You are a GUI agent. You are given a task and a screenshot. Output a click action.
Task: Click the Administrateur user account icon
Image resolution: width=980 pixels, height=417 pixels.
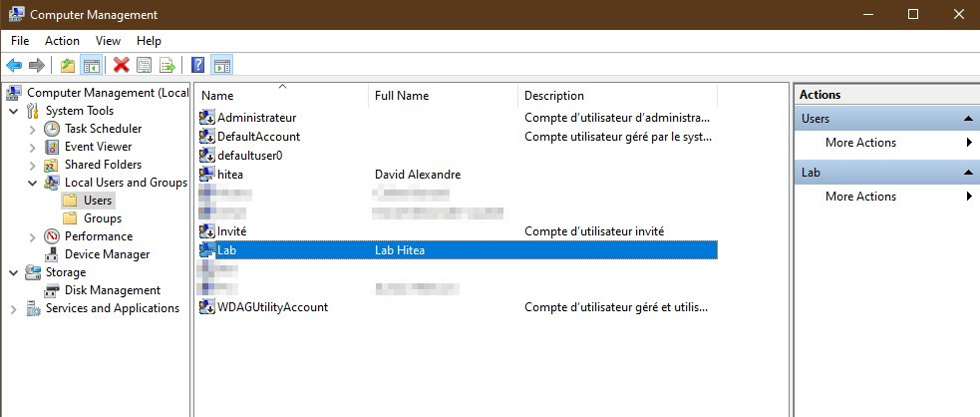coord(207,118)
